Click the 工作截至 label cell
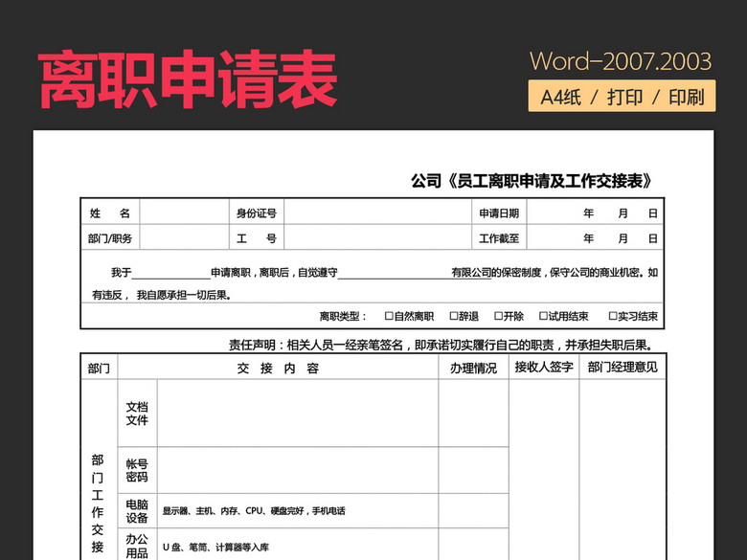Image resolution: width=747 pixels, height=560 pixels. (499, 237)
